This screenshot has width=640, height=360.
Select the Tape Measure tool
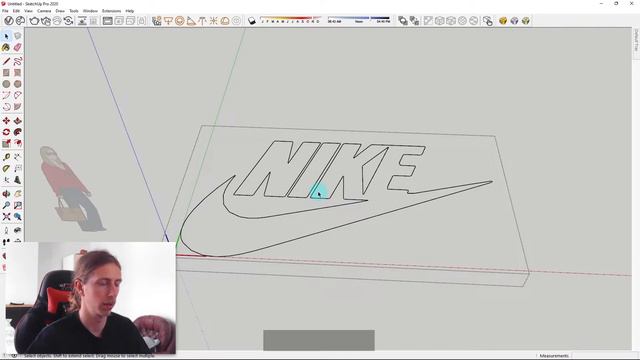coord(6,157)
